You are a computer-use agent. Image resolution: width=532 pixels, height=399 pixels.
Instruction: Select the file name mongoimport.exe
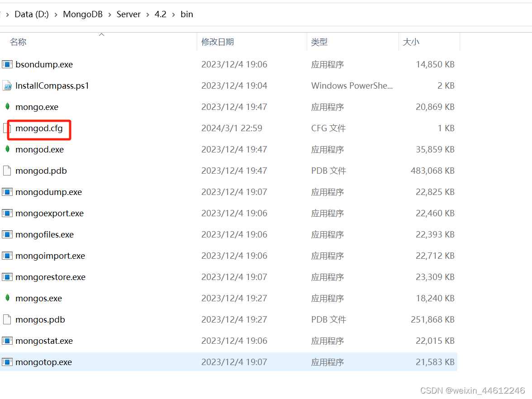coord(50,256)
